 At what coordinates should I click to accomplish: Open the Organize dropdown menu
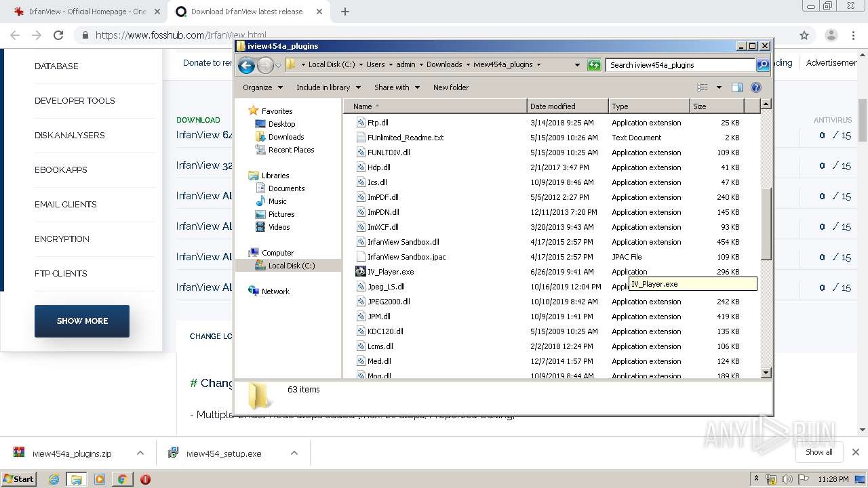pos(262,87)
